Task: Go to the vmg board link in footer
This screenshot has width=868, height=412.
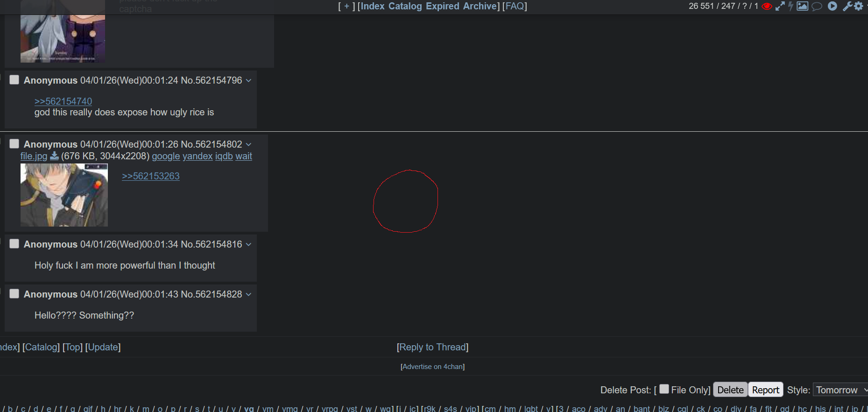Action: click(x=289, y=409)
